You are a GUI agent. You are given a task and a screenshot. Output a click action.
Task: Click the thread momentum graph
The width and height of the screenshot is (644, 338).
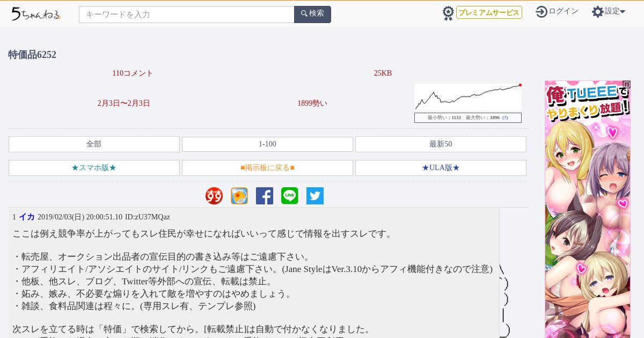pyautogui.click(x=468, y=97)
